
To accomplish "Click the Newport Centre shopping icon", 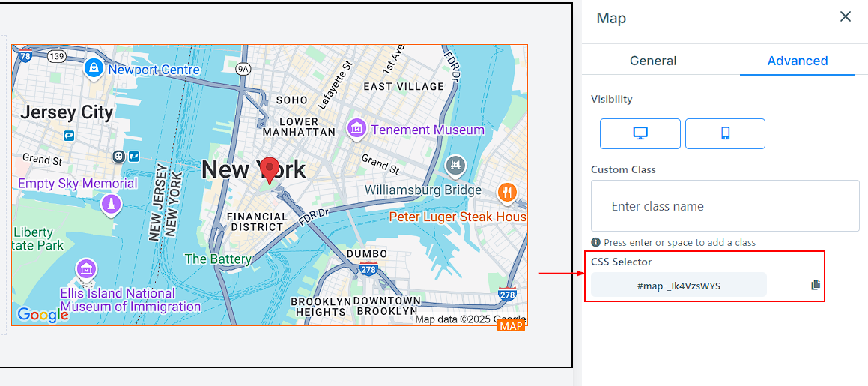I will [94, 68].
